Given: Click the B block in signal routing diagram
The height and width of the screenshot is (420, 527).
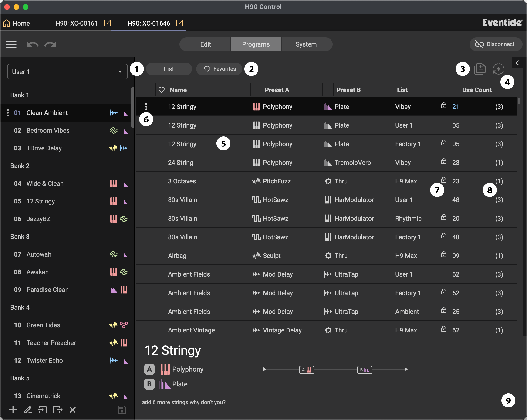Looking at the screenshot, I should point(365,370).
